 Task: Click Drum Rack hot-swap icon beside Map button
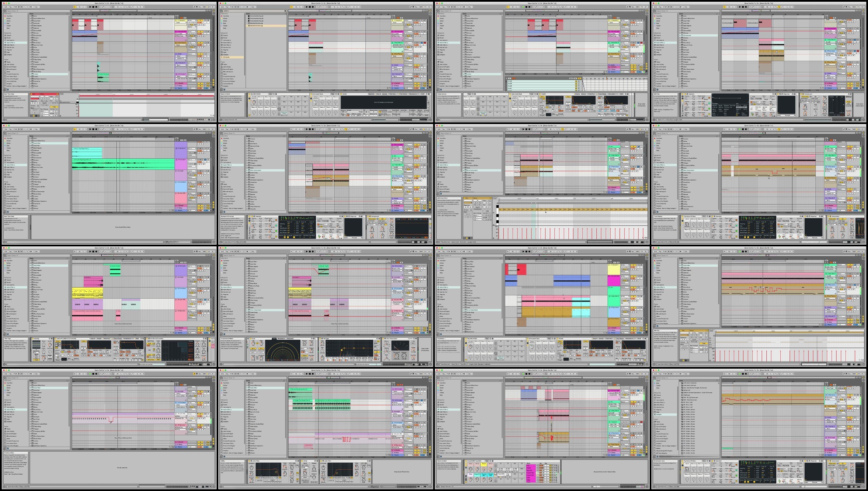click(490, 461)
